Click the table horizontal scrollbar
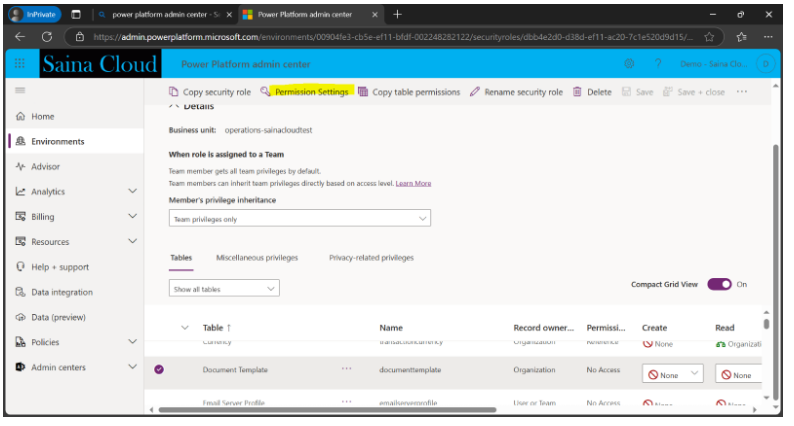794x426 pixels. pyautogui.click(x=327, y=410)
